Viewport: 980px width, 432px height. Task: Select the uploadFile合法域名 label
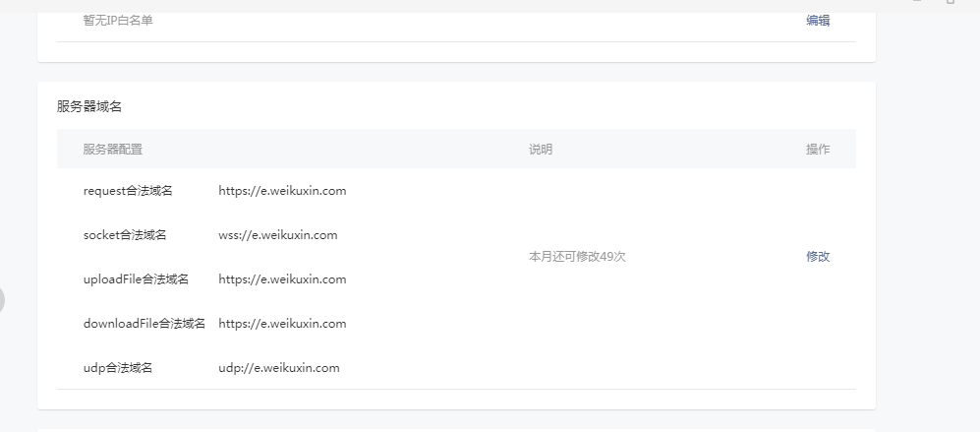point(136,279)
